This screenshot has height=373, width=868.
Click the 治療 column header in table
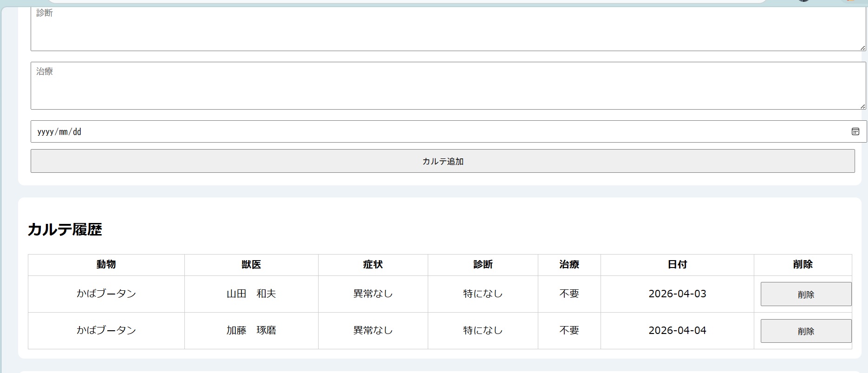[x=569, y=265]
